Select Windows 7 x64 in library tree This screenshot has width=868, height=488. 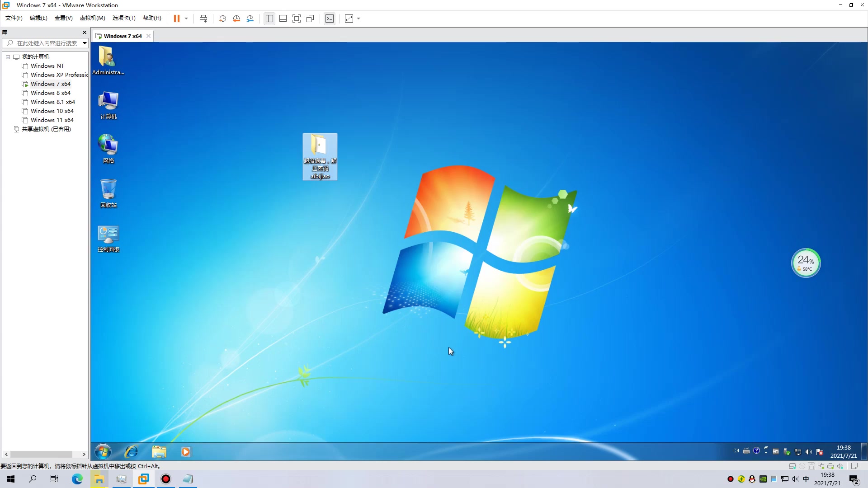(x=50, y=84)
